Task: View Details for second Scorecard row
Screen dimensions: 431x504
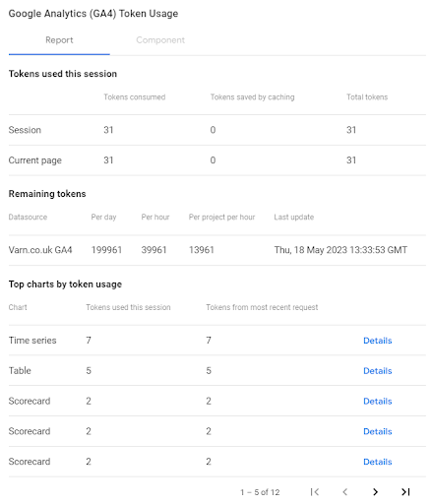Action: (378, 431)
